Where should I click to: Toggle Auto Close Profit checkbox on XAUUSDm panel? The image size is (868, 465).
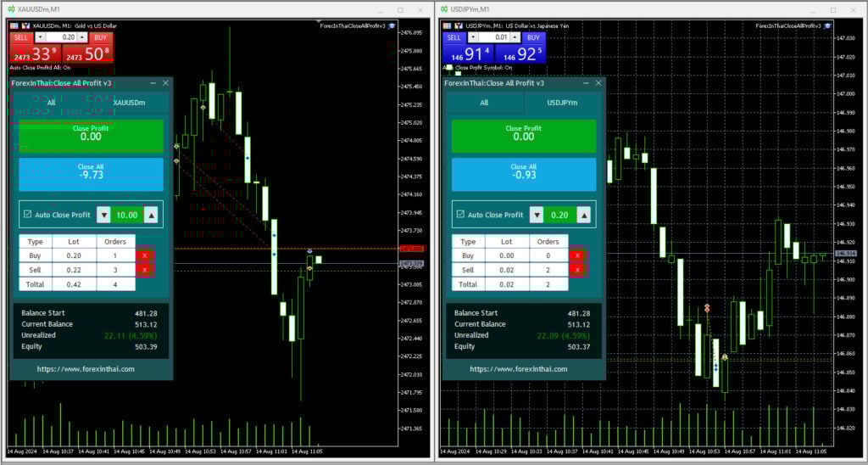[x=27, y=216]
